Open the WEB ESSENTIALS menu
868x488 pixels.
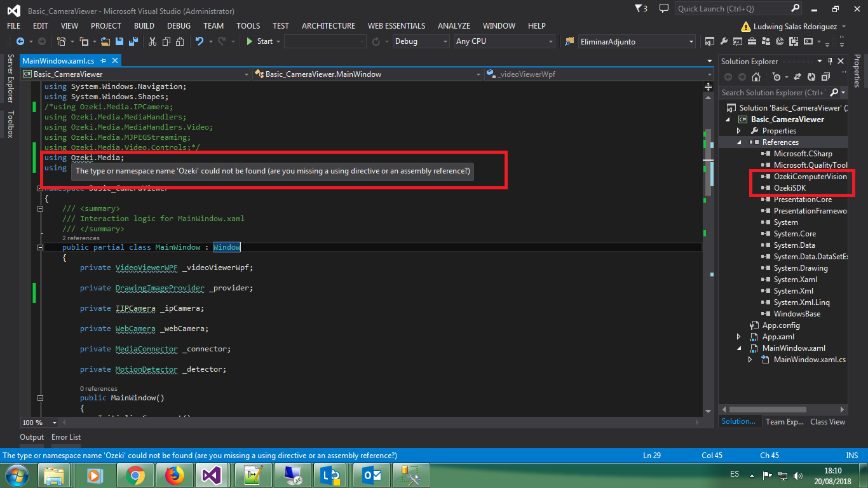point(397,26)
